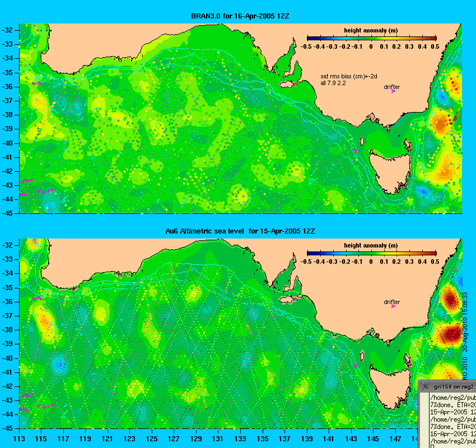Click the '15-Apr-2005' line in the terminal
Viewport: 476px width, 448px height.
pos(453,412)
